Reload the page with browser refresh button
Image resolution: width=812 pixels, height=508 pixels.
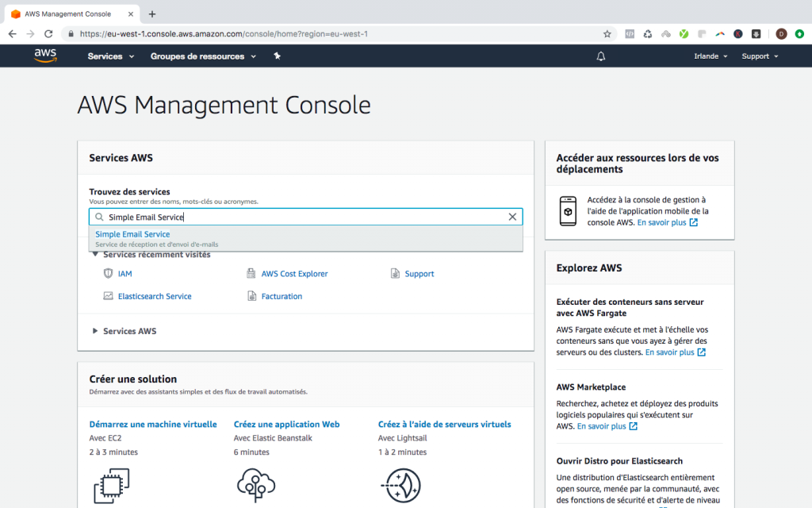[x=48, y=34]
